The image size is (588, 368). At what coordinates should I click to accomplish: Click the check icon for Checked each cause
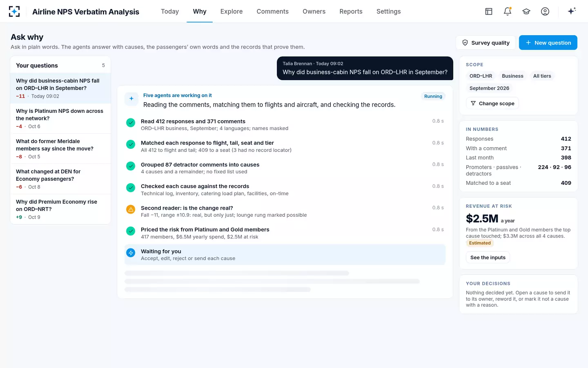click(131, 188)
